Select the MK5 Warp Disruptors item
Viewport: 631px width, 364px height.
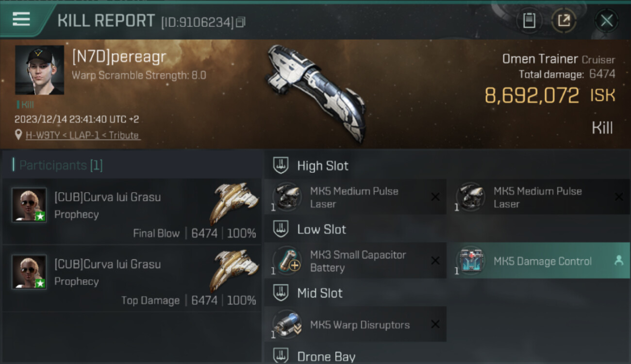click(355, 324)
